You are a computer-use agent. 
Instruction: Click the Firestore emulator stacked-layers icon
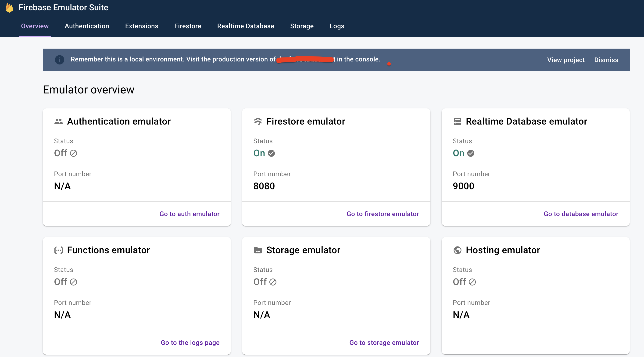pos(258,121)
